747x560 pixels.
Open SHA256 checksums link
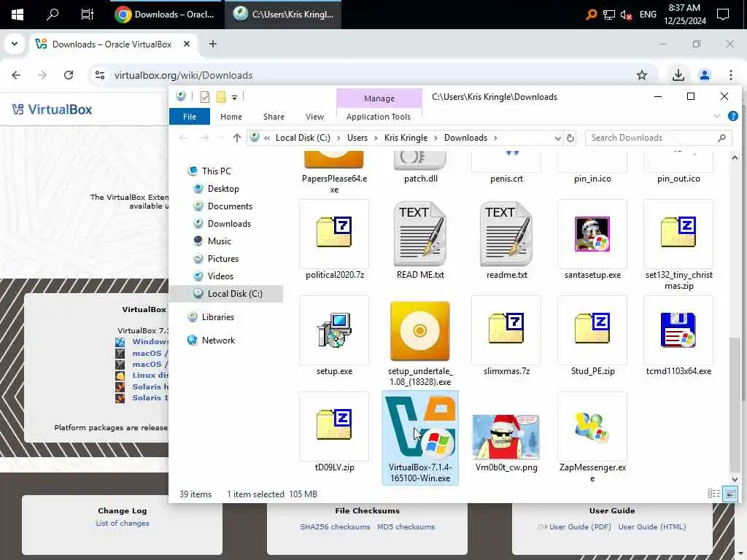(335, 526)
